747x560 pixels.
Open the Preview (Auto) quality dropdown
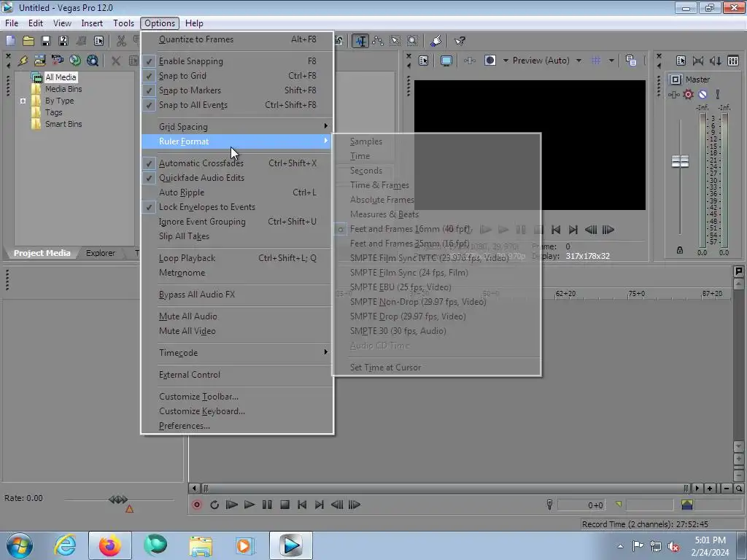(x=578, y=61)
